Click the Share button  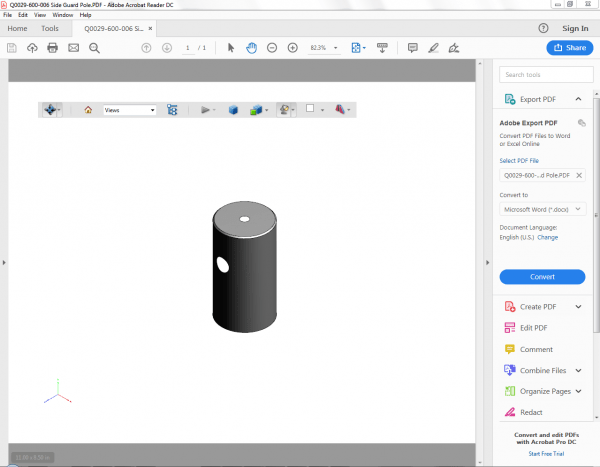(570, 48)
